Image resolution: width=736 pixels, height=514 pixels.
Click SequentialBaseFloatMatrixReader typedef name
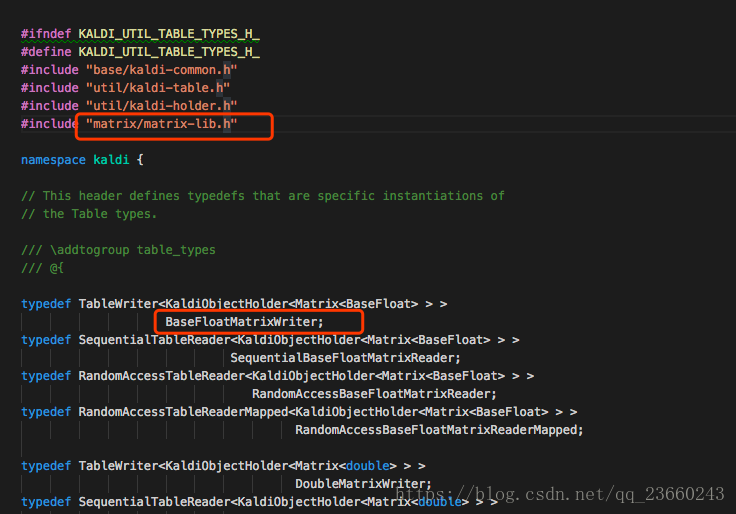point(345,358)
